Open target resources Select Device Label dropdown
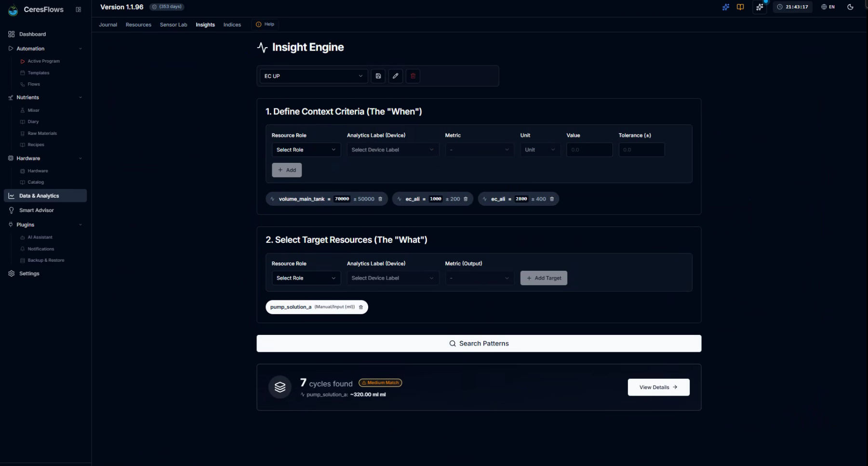This screenshot has height=466, width=868. [393, 278]
